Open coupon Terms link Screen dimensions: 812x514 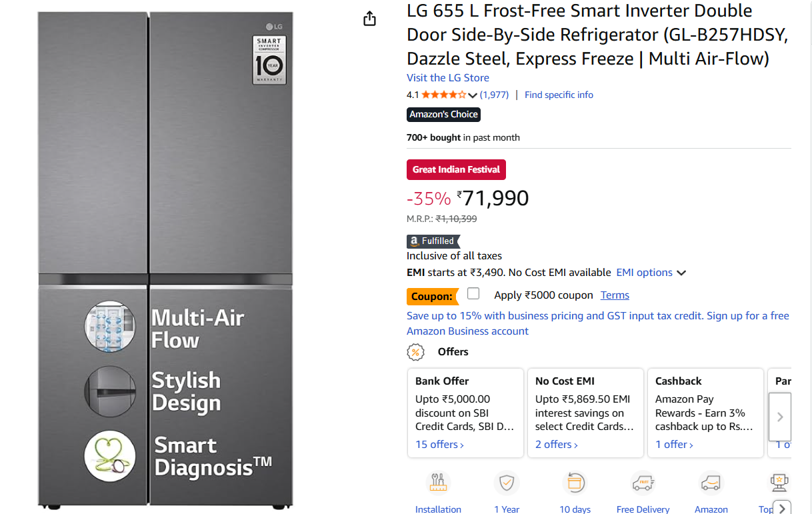pyautogui.click(x=615, y=295)
